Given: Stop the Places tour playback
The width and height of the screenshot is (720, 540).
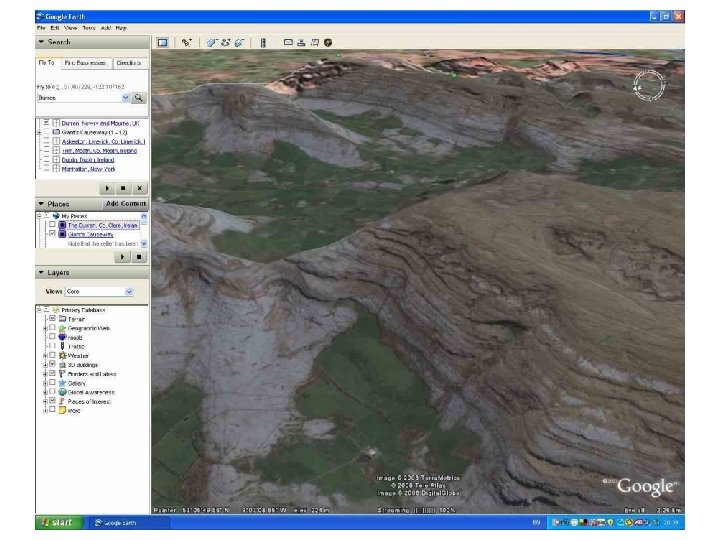Looking at the screenshot, I should (x=139, y=257).
